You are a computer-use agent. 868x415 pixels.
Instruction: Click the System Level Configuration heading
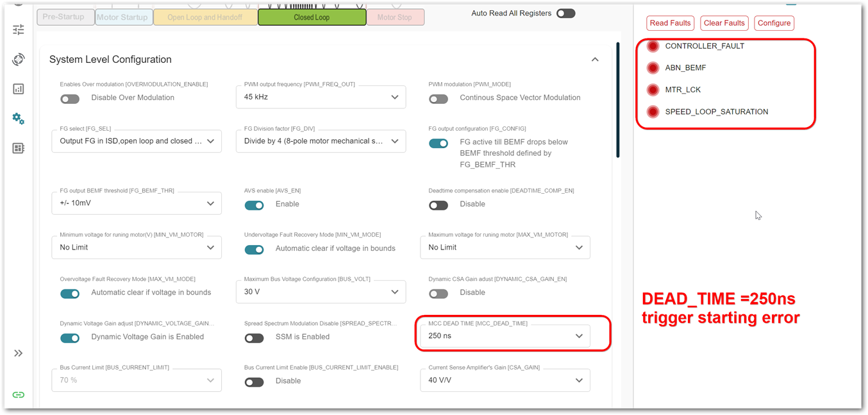tap(110, 60)
